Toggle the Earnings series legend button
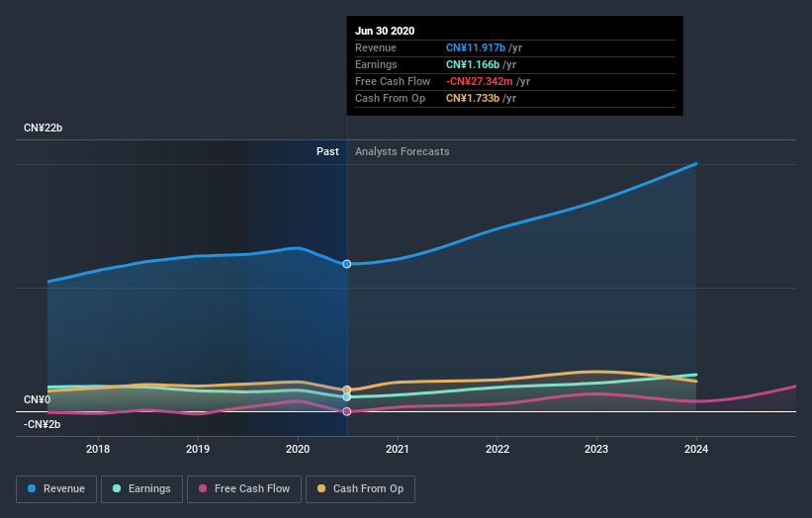The image size is (812, 518). [x=141, y=489]
